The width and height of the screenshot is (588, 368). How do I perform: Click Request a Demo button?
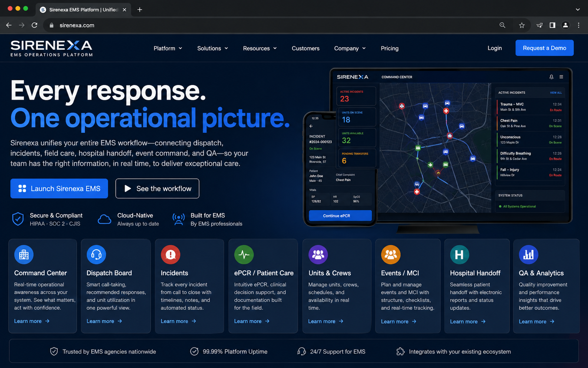544,48
